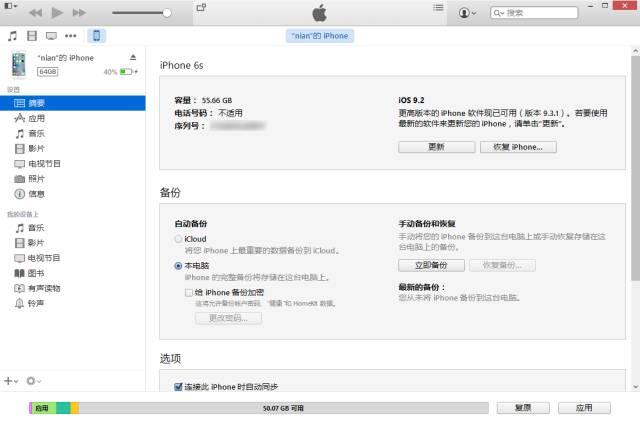640x424 pixels.
Task: Play the current track
Action: [57, 13]
